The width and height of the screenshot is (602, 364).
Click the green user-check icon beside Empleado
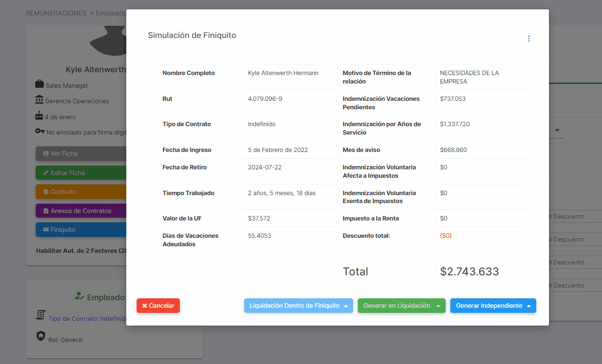pyautogui.click(x=79, y=296)
